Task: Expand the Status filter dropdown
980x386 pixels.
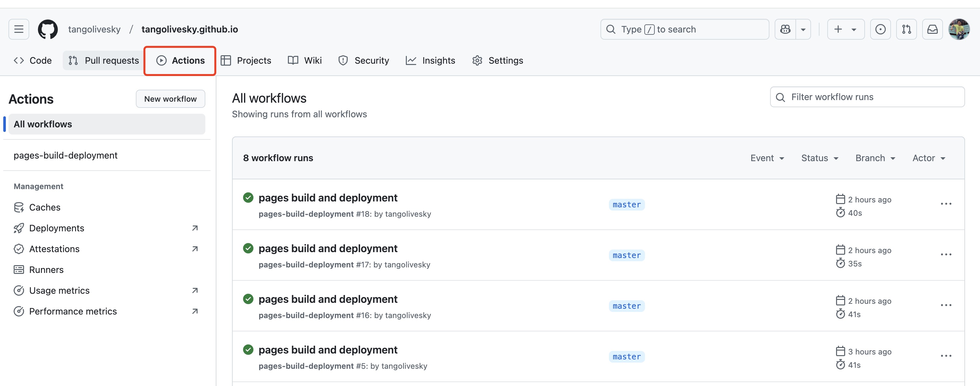Action: coord(819,158)
